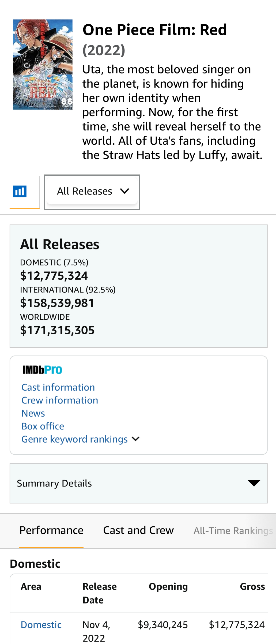Expand Genre keyword rankings
The height and width of the screenshot is (644, 276).
(x=80, y=439)
